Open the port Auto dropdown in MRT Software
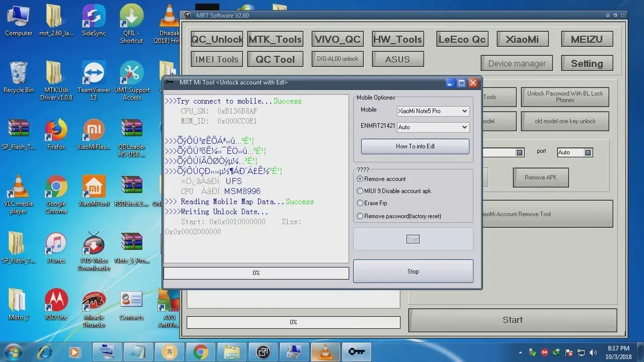Screen dimensions: 644x362 [x=575, y=152]
